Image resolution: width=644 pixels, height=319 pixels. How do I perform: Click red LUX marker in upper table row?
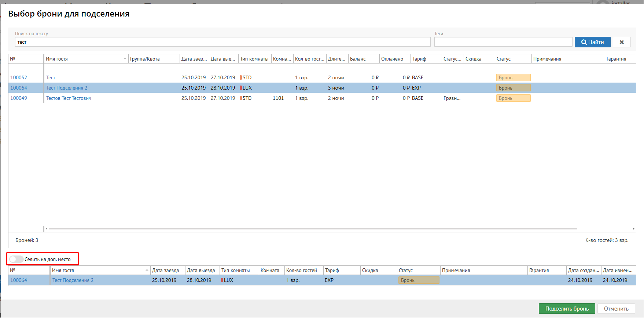click(241, 88)
